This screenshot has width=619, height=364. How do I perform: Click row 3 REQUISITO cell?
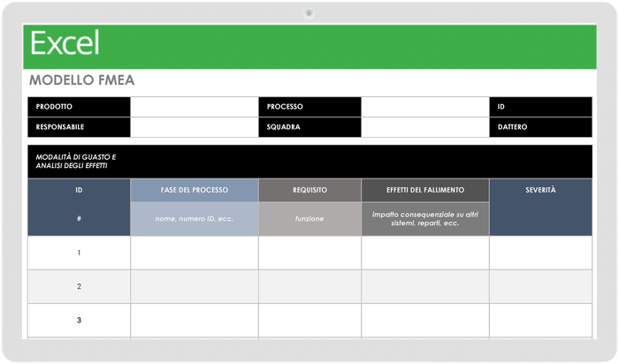point(309,320)
